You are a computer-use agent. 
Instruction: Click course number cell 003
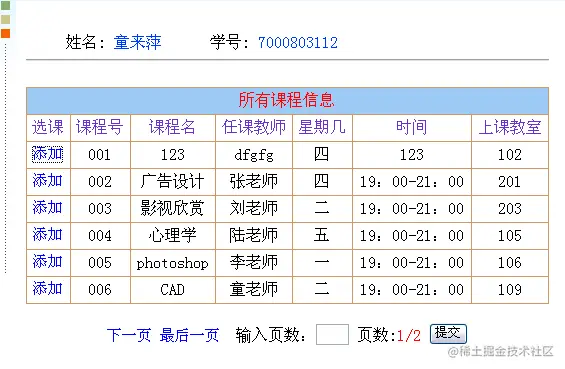pyautogui.click(x=100, y=209)
